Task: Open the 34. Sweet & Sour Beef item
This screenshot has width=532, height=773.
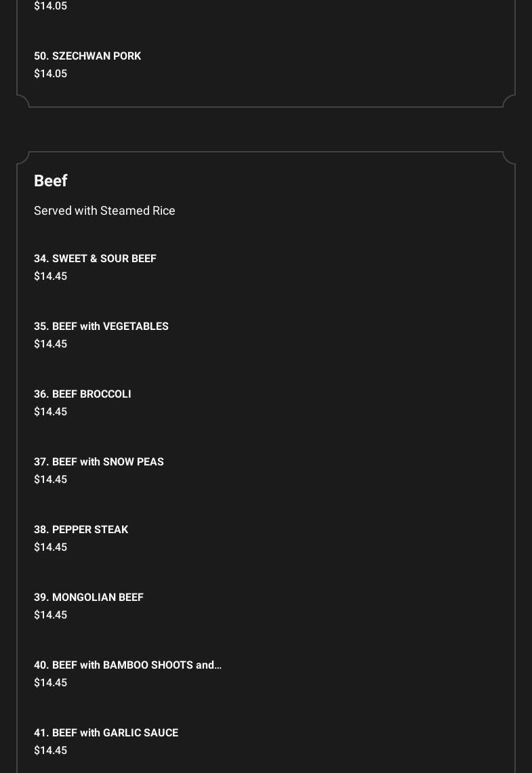Action: pos(95,259)
